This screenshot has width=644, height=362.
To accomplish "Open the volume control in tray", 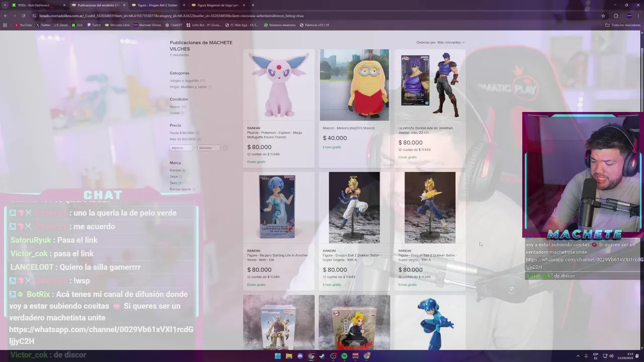I will (x=611, y=356).
